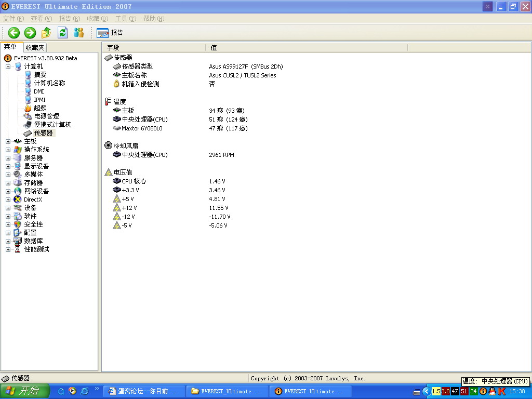Click the green Forward arrow toolbar icon
This screenshot has width=532, height=399.
[30, 33]
